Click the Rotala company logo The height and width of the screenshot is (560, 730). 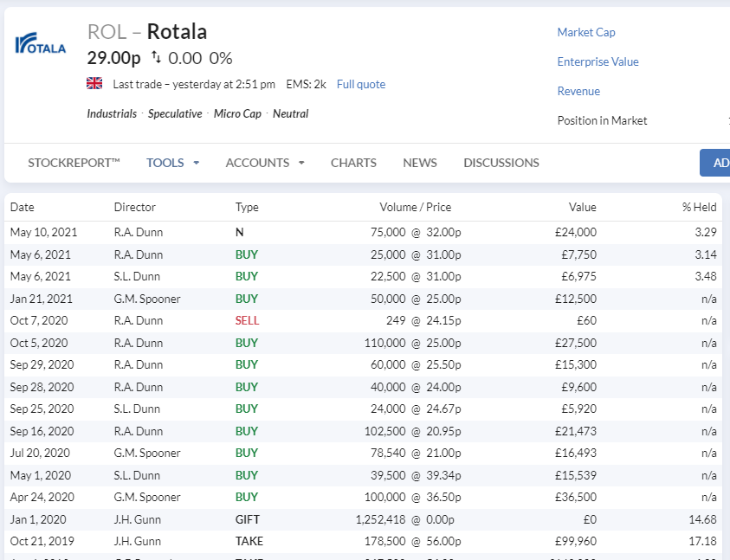[41, 43]
